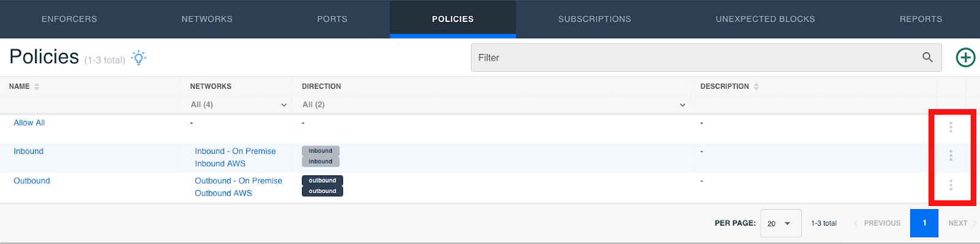Click into the Filter text field
Viewport: 980px width, 244px height.
pos(695,58)
